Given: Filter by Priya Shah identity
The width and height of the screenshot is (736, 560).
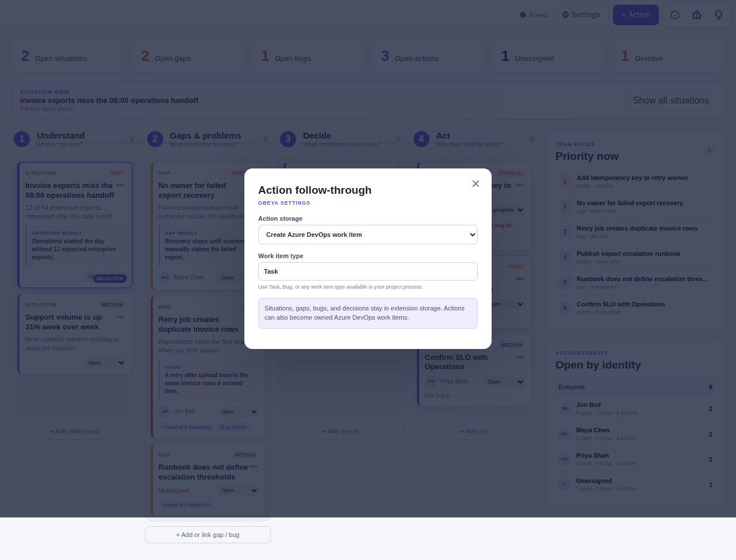Looking at the screenshot, I should (x=635, y=459).
